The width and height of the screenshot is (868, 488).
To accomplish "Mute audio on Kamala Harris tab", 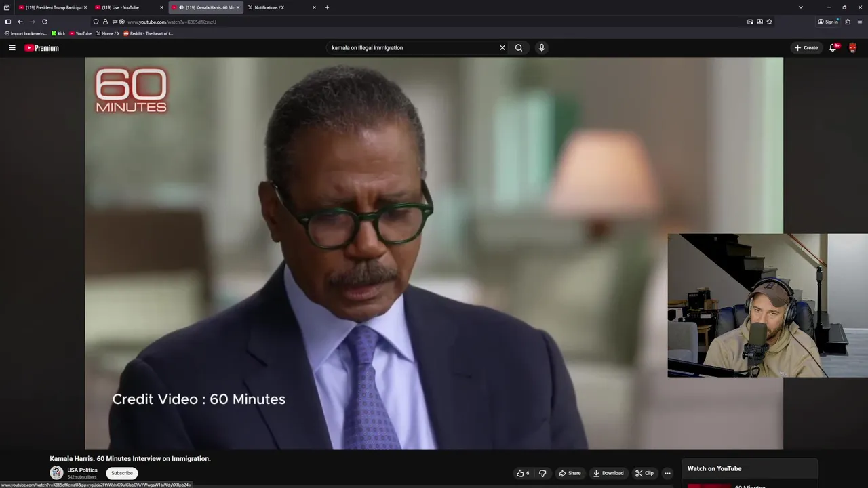I will click(x=181, y=7).
